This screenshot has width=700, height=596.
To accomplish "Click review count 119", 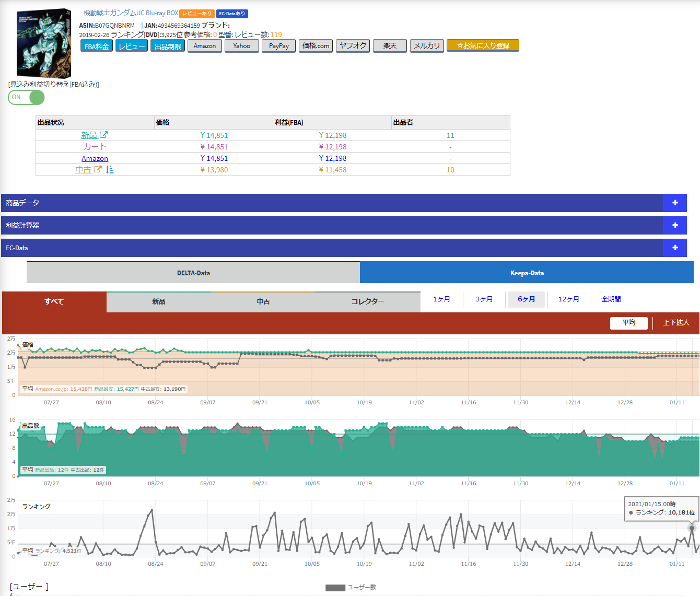I will [276, 34].
